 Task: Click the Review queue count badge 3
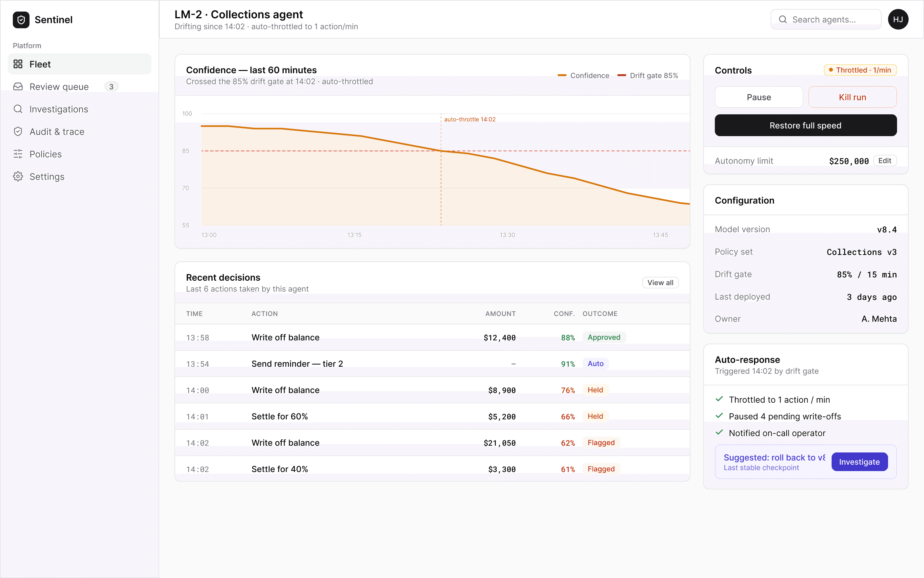point(112,87)
